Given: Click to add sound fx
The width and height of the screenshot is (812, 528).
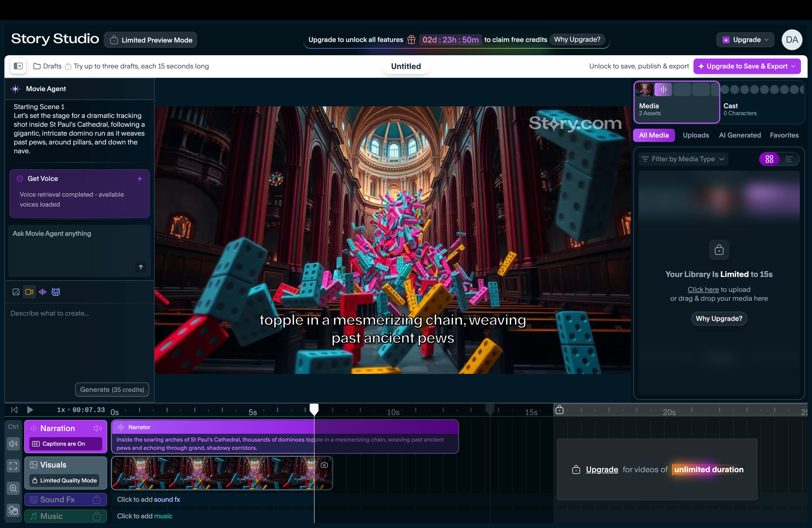Looking at the screenshot, I should point(148,499).
